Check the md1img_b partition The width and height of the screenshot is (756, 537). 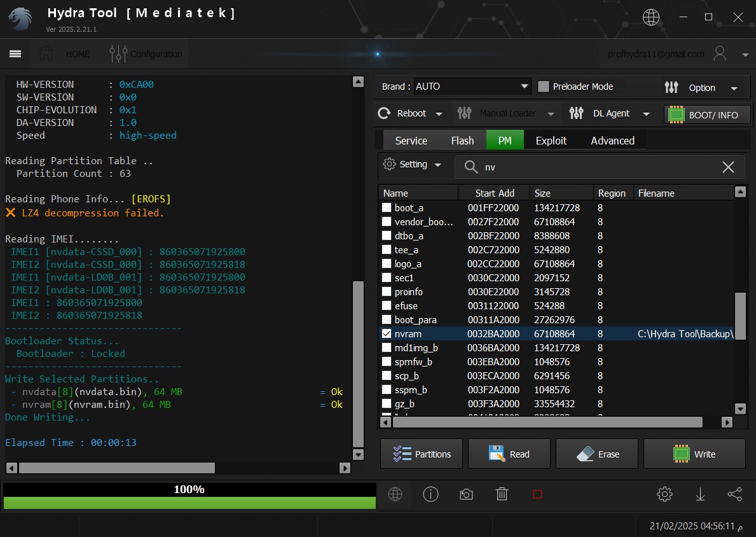coord(387,347)
